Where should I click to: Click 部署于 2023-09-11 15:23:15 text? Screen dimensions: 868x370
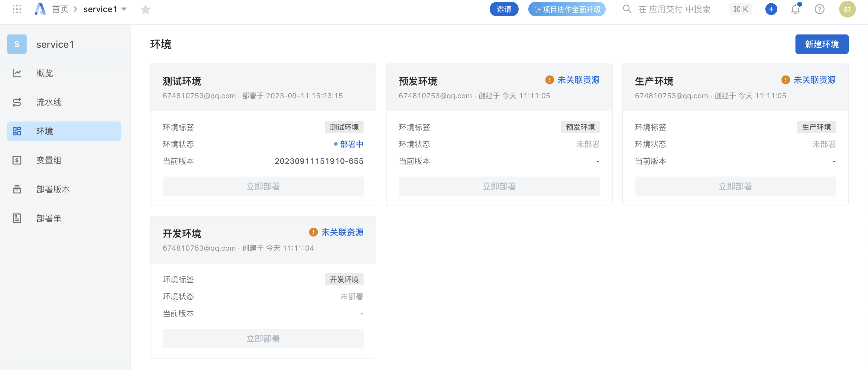pyautogui.click(x=293, y=96)
